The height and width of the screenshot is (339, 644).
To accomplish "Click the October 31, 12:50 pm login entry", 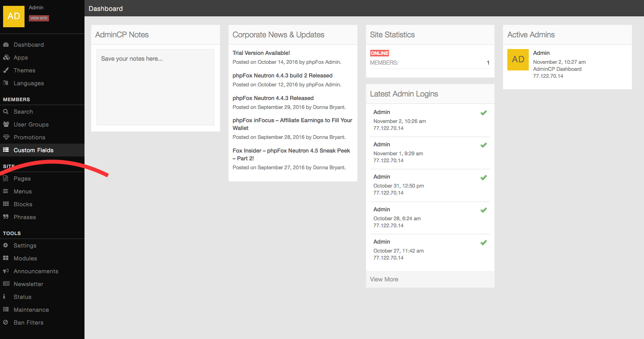I will click(x=430, y=185).
